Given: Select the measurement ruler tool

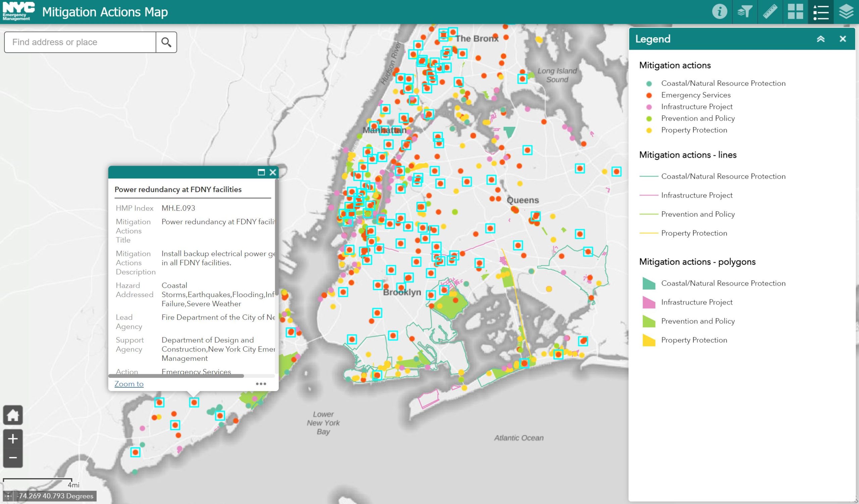Looking at the screenshot, I should tap(770, 12).
